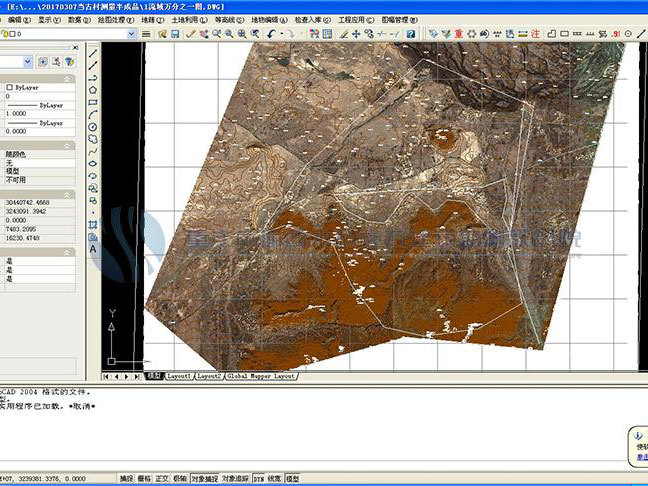Viewport: 648px width, 486px height.
Task: Switch to Global Mapper Layout tab
Action: tap(261, 376)
